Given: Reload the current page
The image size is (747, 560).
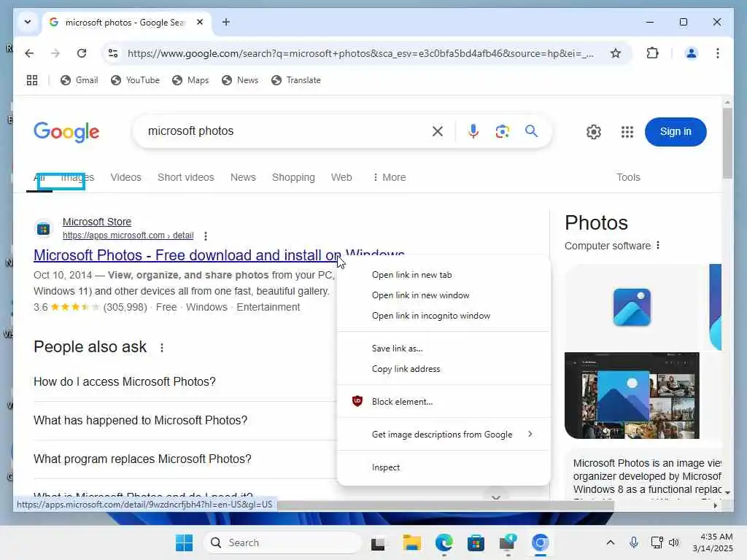Looking at the screenshot, I should (82, 53).
